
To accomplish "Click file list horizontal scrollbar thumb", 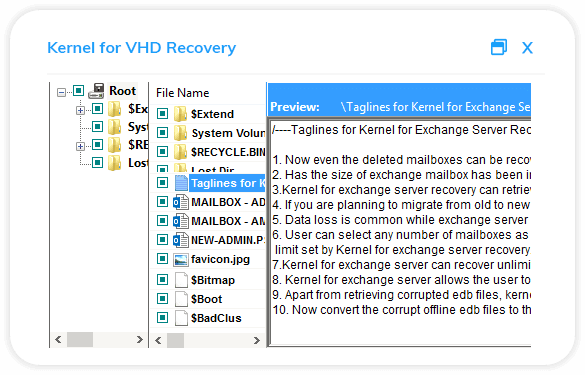I will 175,340.
